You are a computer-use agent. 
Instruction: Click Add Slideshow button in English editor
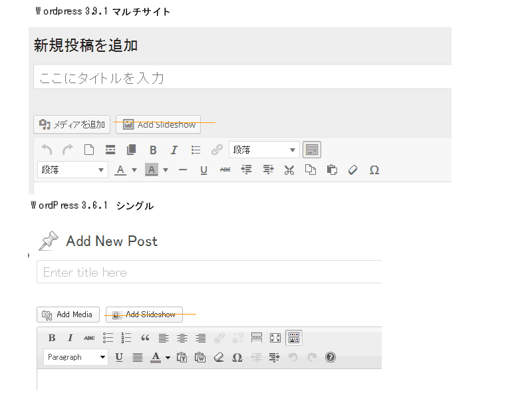point(144,315)
